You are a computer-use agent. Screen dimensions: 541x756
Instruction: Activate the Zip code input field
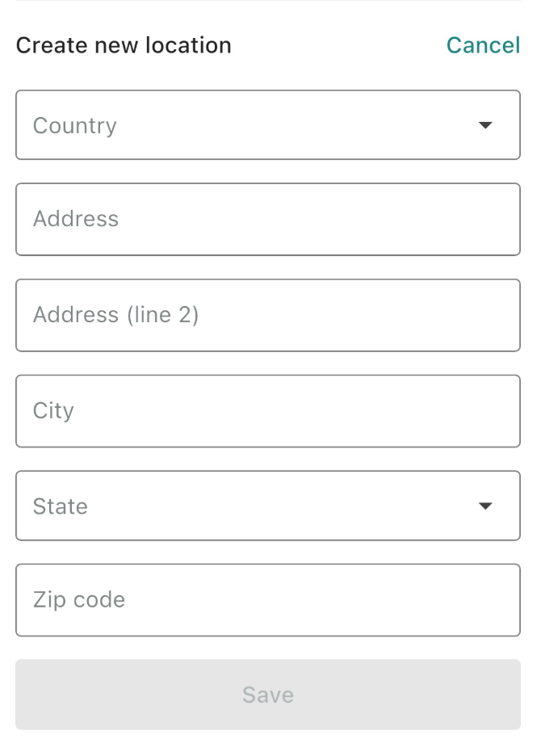(x=267, y=600)
